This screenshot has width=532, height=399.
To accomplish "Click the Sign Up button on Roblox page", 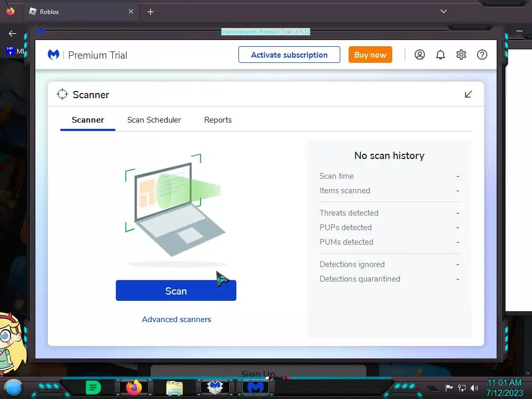I will point(258,371).
